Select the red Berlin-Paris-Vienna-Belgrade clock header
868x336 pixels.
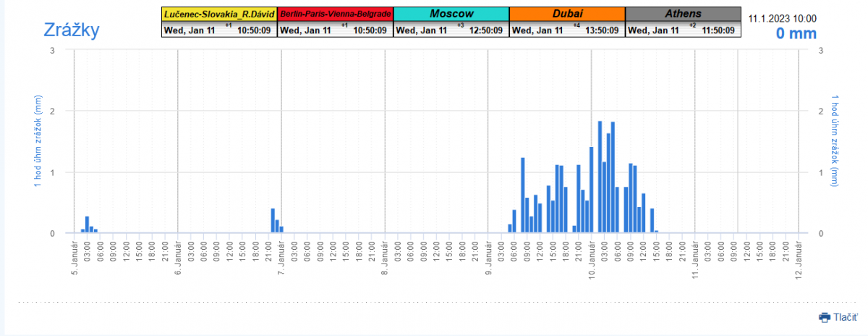pos(336,14)
